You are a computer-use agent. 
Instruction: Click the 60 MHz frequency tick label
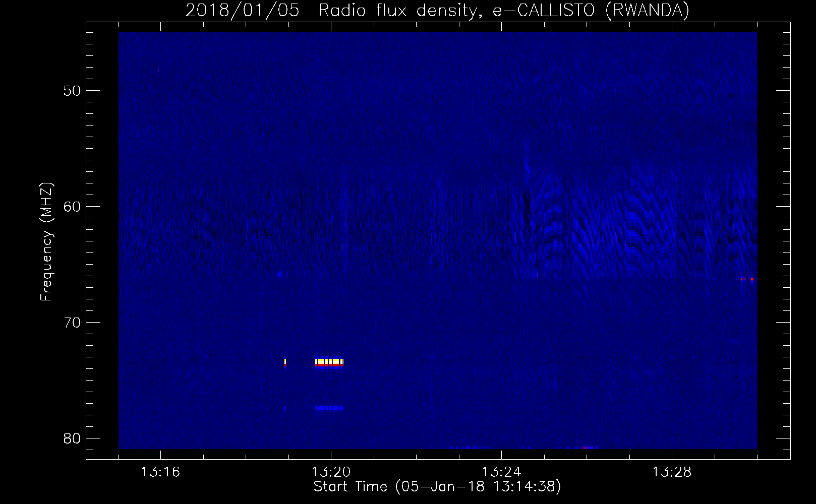(x=72, y=207)
